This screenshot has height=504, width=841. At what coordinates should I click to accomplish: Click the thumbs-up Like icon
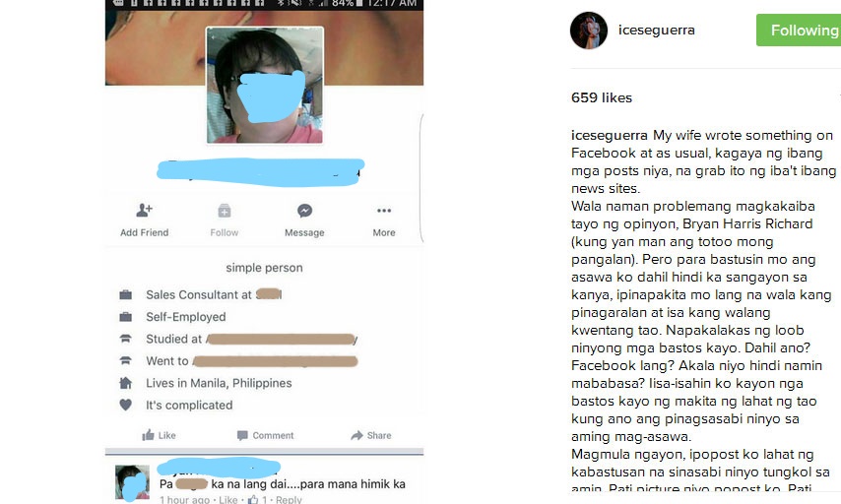pyautogui.click(x=148, y=435)
